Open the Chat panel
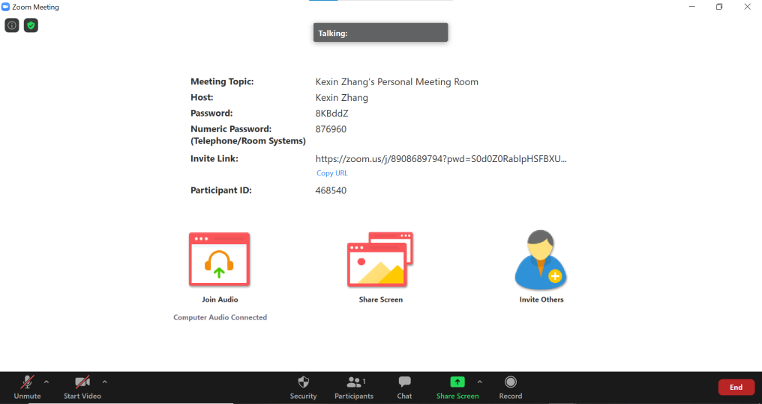 (x=404, y=387)
